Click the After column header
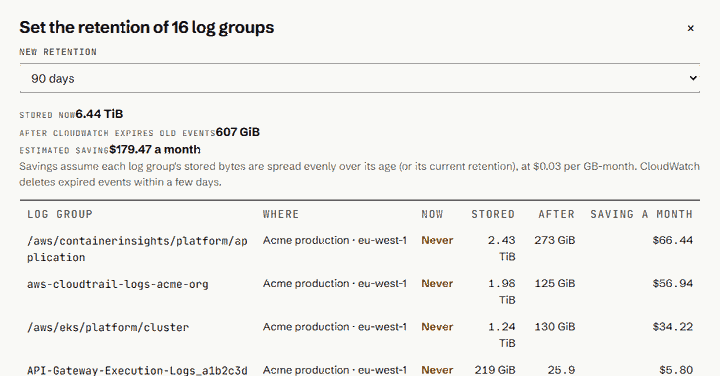The height and width of the screenshot is (376, 720). [x=556, y=214]
